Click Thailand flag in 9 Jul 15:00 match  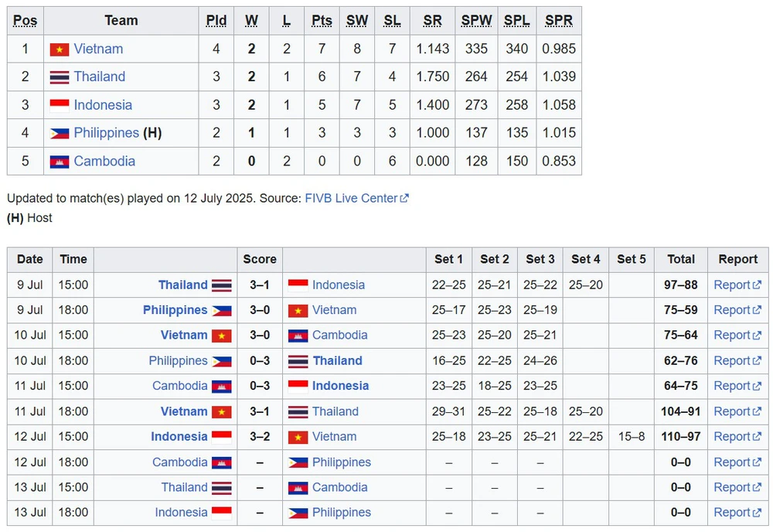pos(222,285)
